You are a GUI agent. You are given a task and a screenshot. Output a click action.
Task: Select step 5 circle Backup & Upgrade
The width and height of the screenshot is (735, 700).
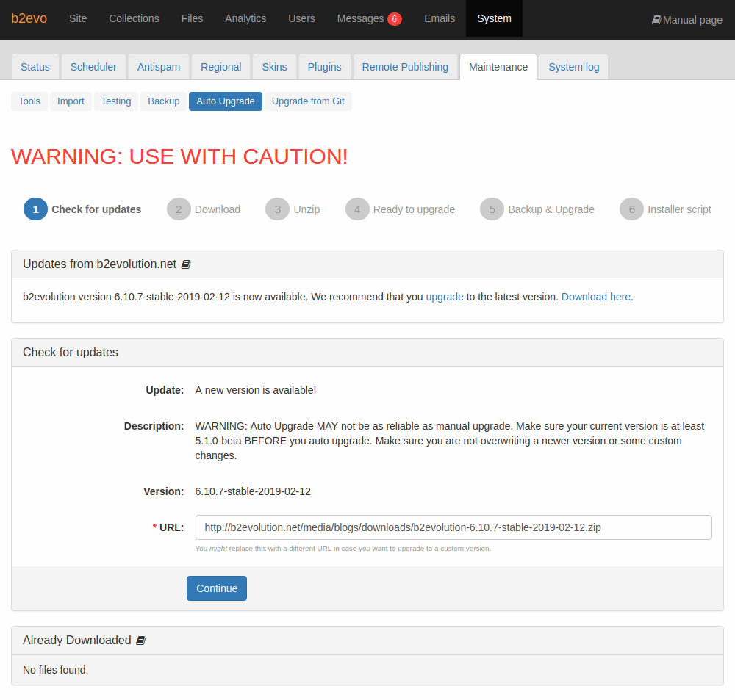[492, 209]
